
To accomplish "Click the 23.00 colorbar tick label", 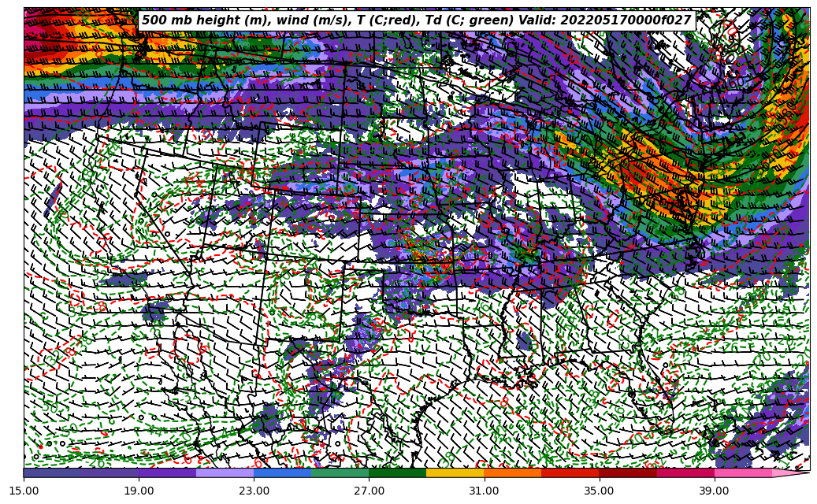I will [x=254, y=491].
